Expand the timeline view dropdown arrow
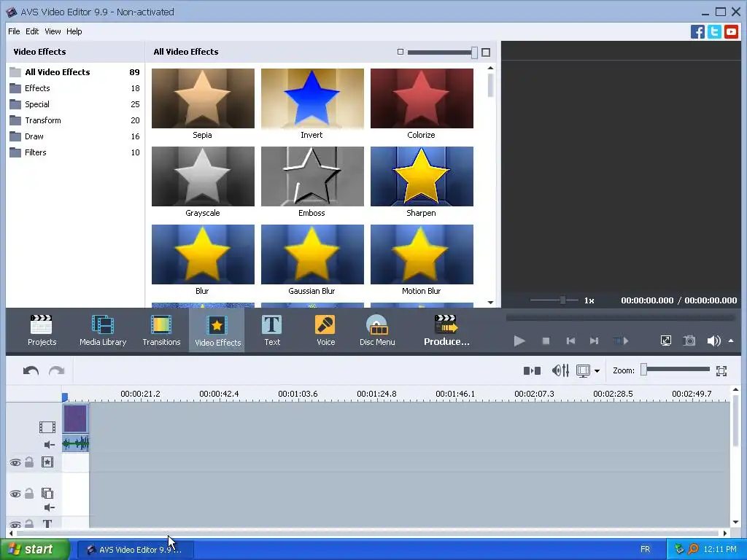Screen dimensions: 747x560 coord(597,371)
